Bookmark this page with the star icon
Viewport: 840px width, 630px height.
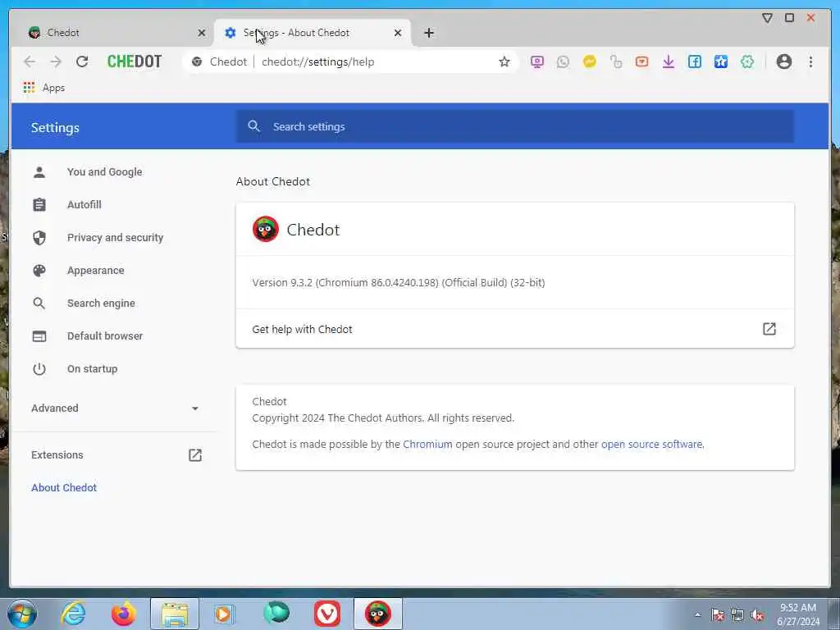pyautogui.click(x=504, y=62)
